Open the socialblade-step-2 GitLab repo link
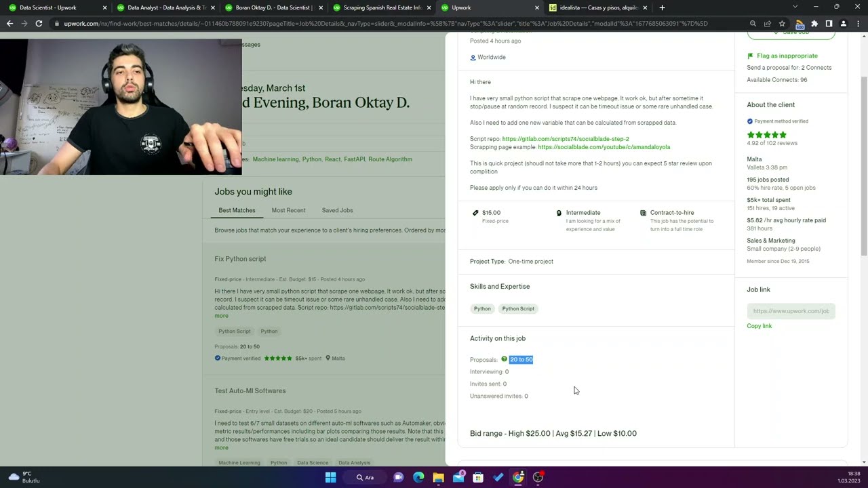 tap(566, 139)
